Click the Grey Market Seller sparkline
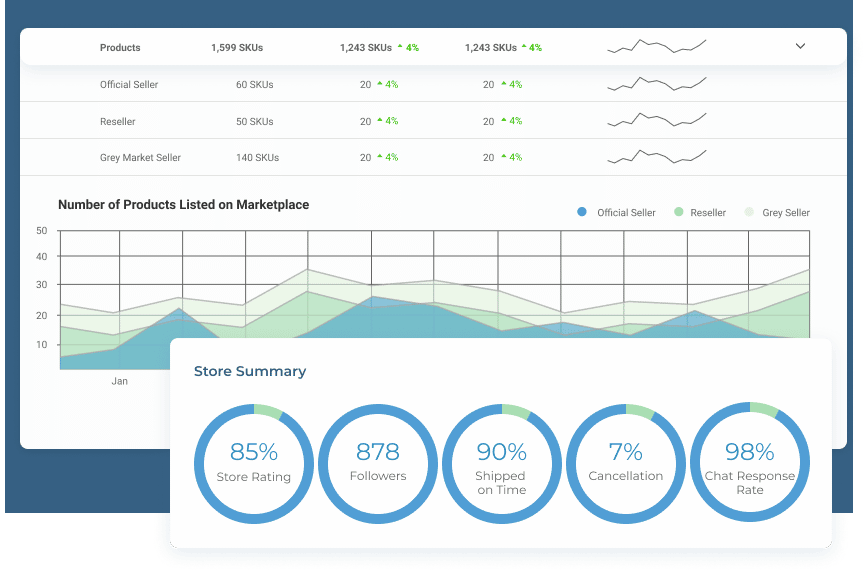 656,157
